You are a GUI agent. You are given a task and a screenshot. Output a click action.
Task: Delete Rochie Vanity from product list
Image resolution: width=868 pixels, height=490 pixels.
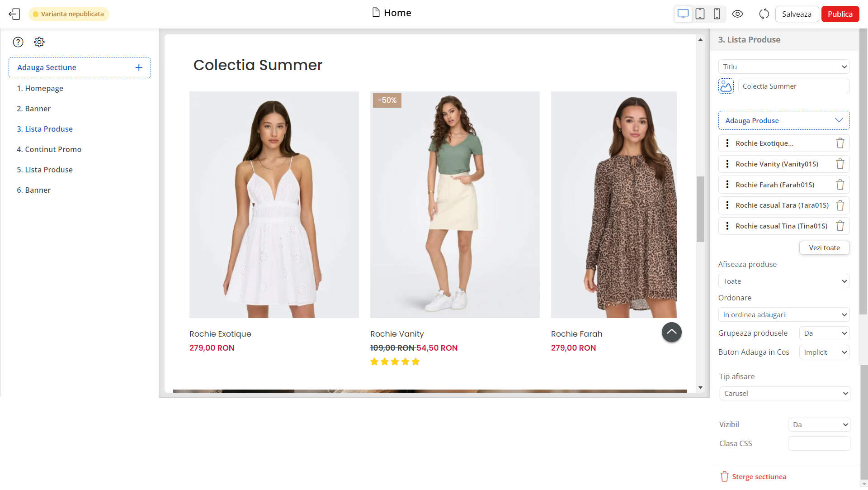click(x=840, y=164)
